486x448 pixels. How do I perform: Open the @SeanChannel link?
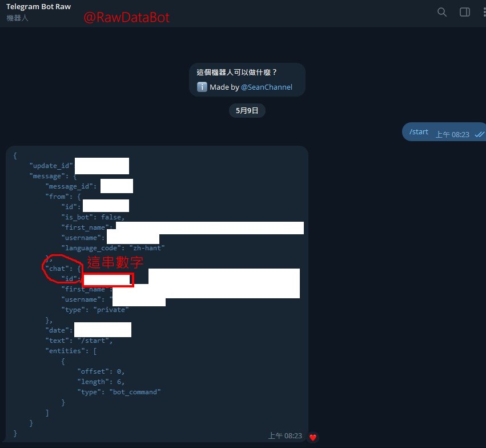(x=266, y=87)
